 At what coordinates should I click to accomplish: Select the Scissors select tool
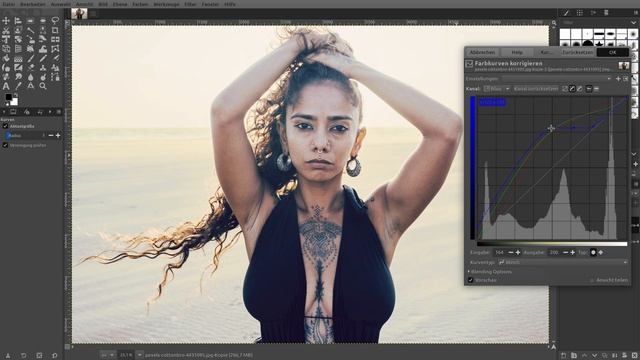6,30
